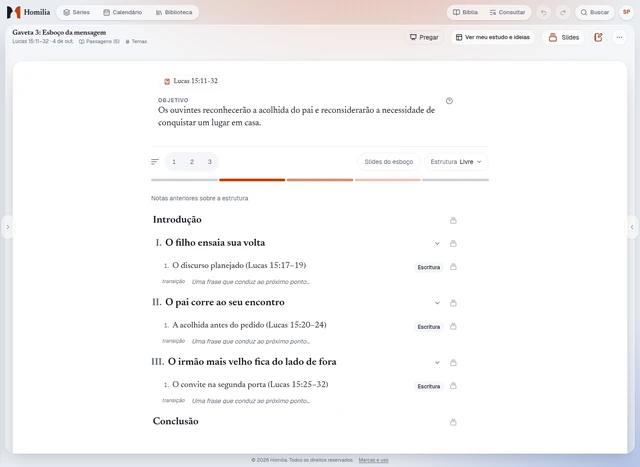Click slide icon for O irmão mais velho
The image size is (640, 467).
(x=453, y=362)
